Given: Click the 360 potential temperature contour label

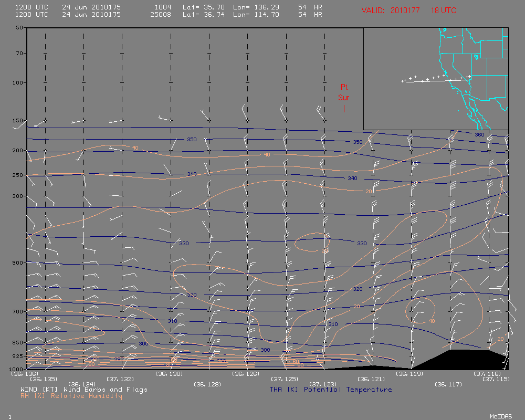Looking at the screenshot, I should pos(479,134).
